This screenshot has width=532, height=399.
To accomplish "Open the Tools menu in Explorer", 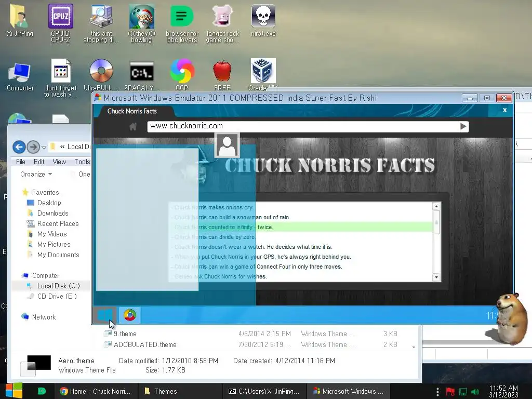I will coord(83,162).
